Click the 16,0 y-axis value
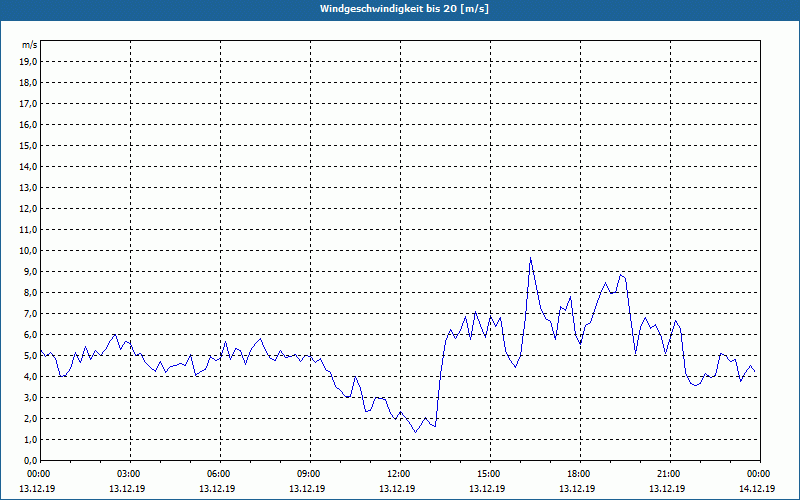 pos(28,124)
